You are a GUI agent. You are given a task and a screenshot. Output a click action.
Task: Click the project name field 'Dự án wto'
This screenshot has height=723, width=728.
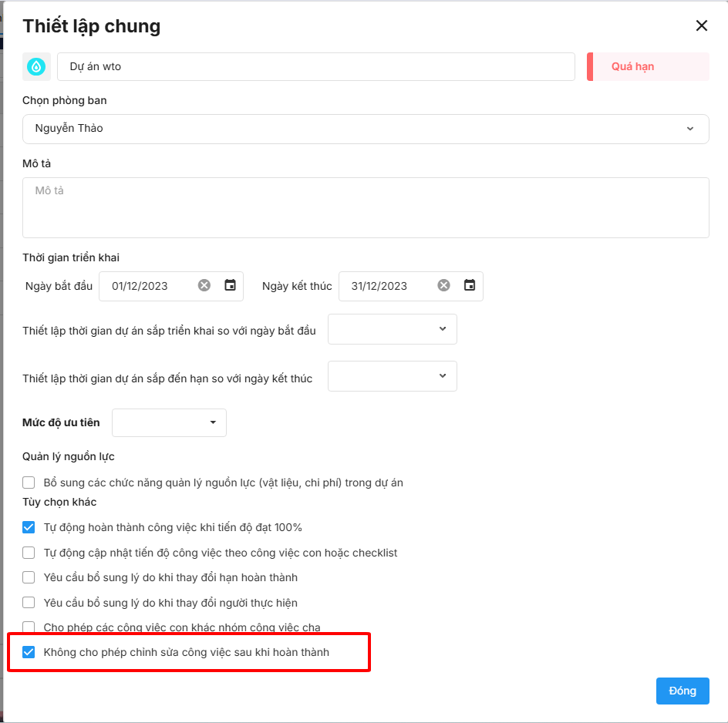click(x=316, y=67)
